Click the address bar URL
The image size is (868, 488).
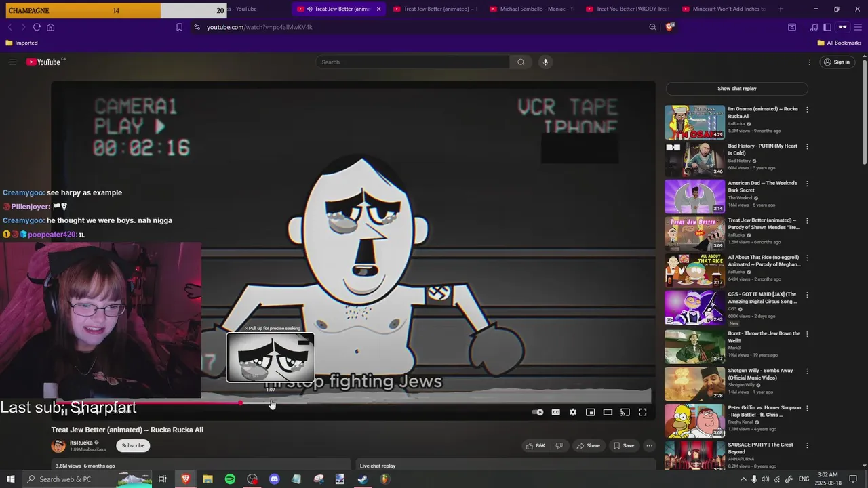pos(260,27)
